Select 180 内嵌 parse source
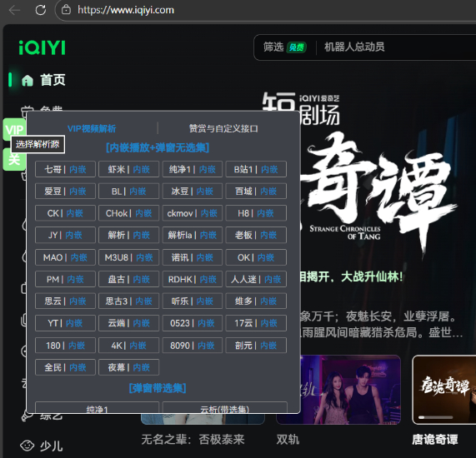Image resolution: width=476 pixels, height=458 pixels. [x=65, y=346]
